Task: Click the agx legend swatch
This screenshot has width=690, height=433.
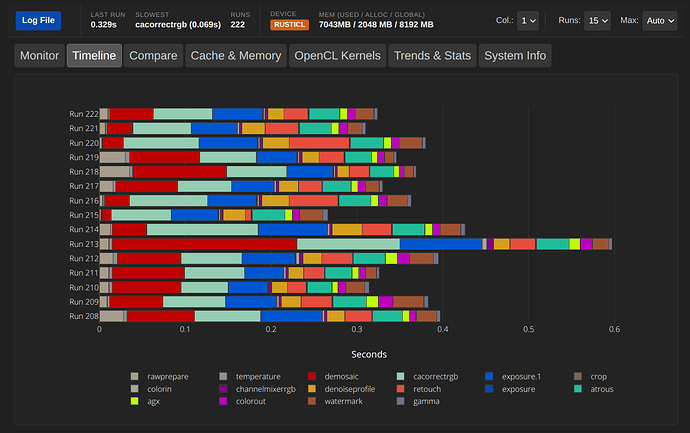Action: pos(134,402)
